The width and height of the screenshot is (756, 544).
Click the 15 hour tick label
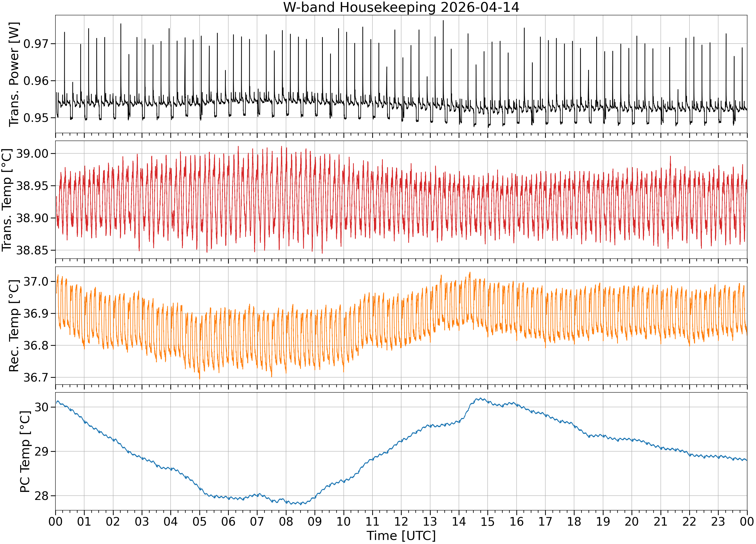488,521
